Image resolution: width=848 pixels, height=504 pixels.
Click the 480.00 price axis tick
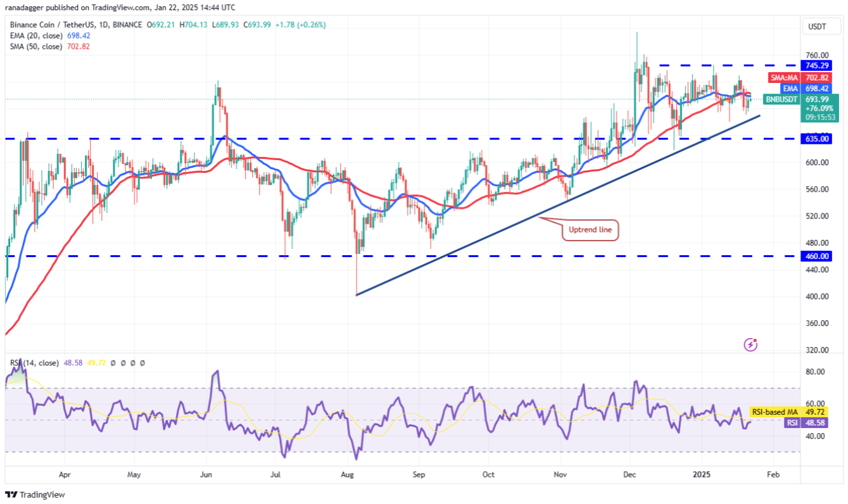[x=817, y=243]
